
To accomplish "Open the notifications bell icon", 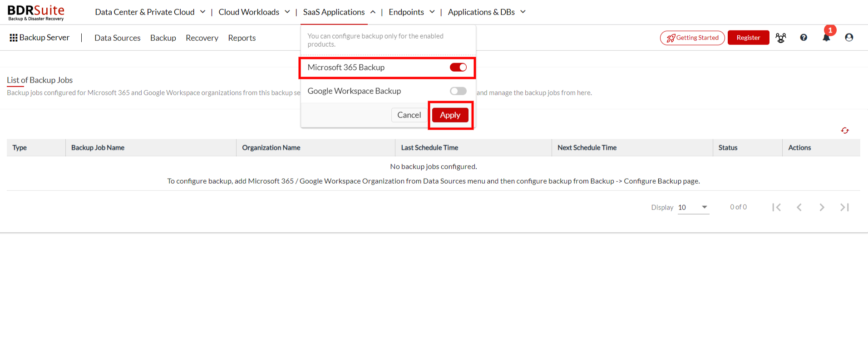I will [826, 38].
